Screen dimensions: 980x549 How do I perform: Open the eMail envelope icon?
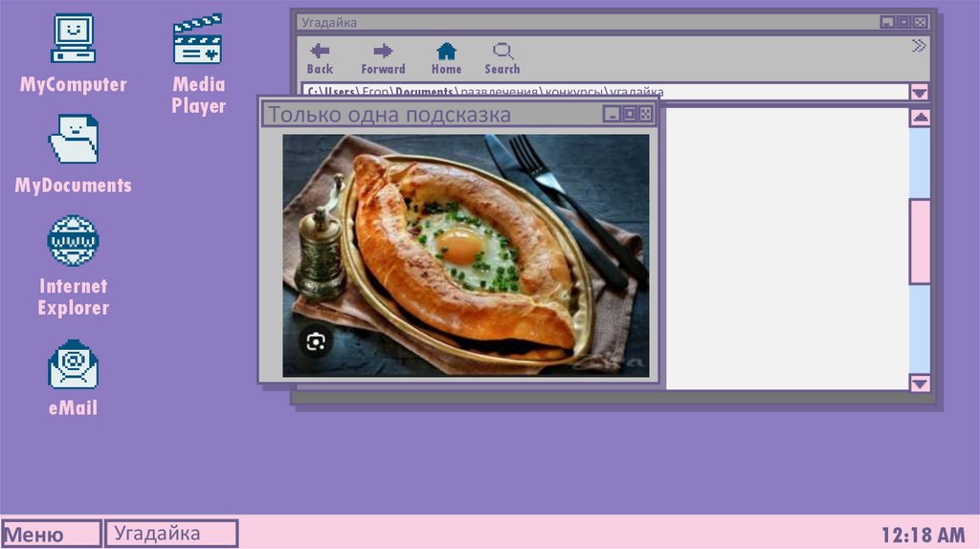73,364
